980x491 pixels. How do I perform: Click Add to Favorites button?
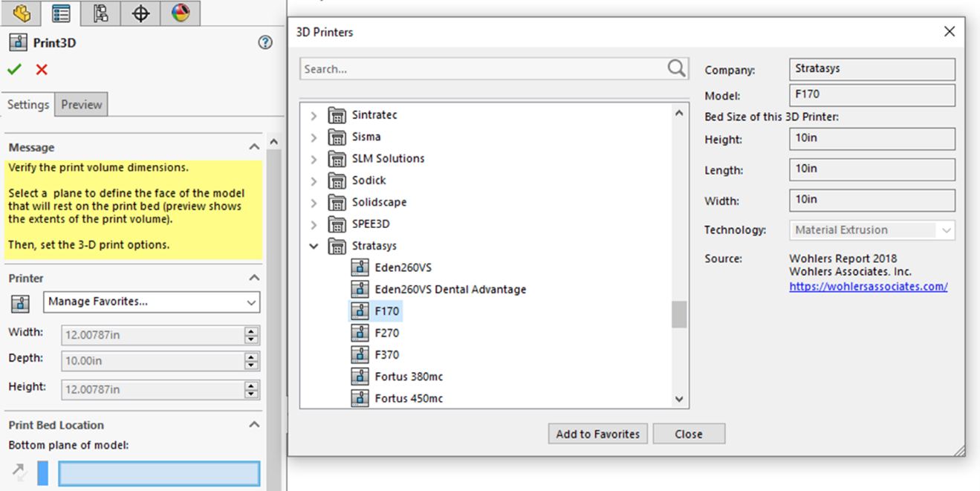(598, 434)
